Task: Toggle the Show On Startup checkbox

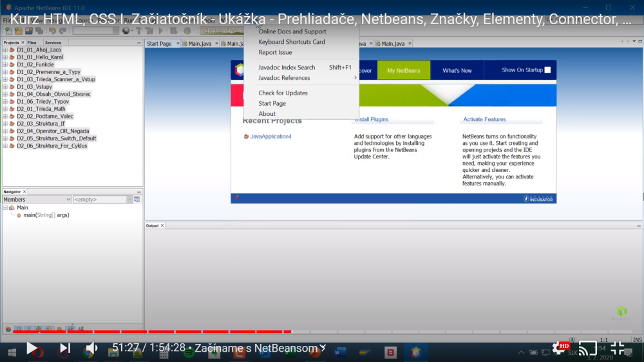Action: (x=547, y=70)
